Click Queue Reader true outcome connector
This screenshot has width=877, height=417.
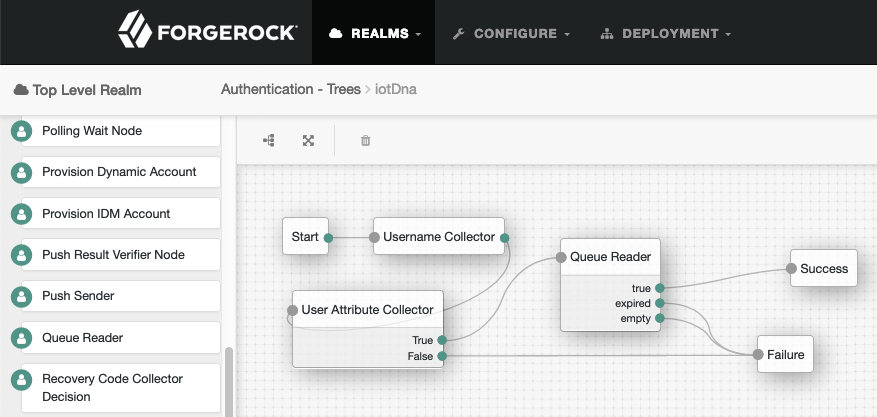[660, 288]
